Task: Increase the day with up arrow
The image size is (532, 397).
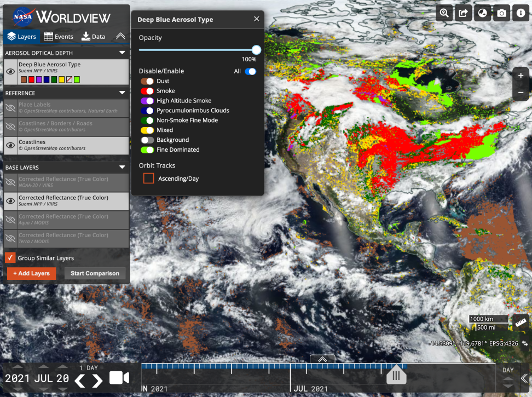Action: [62, 367]
